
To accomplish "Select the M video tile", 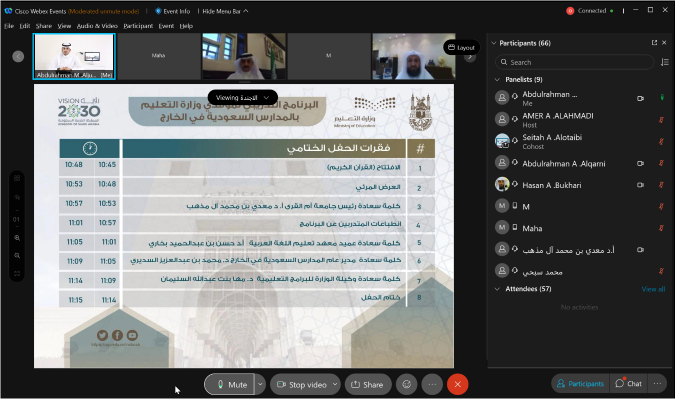I will click(328, 56).
